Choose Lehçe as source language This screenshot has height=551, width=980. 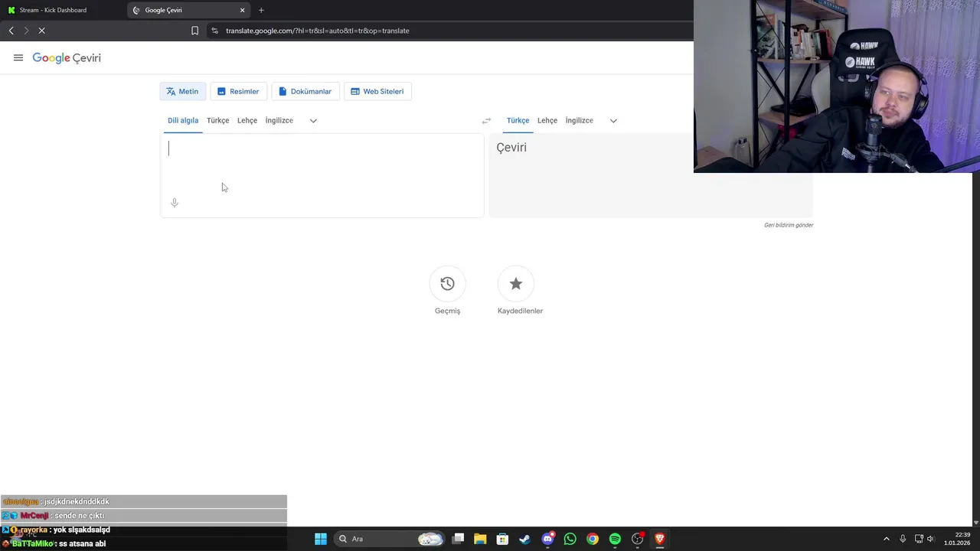[247, 120]
